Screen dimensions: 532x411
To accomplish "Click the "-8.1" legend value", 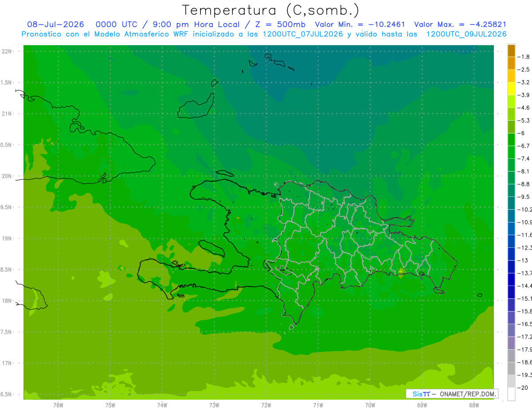I will click(x=524, y=171).
